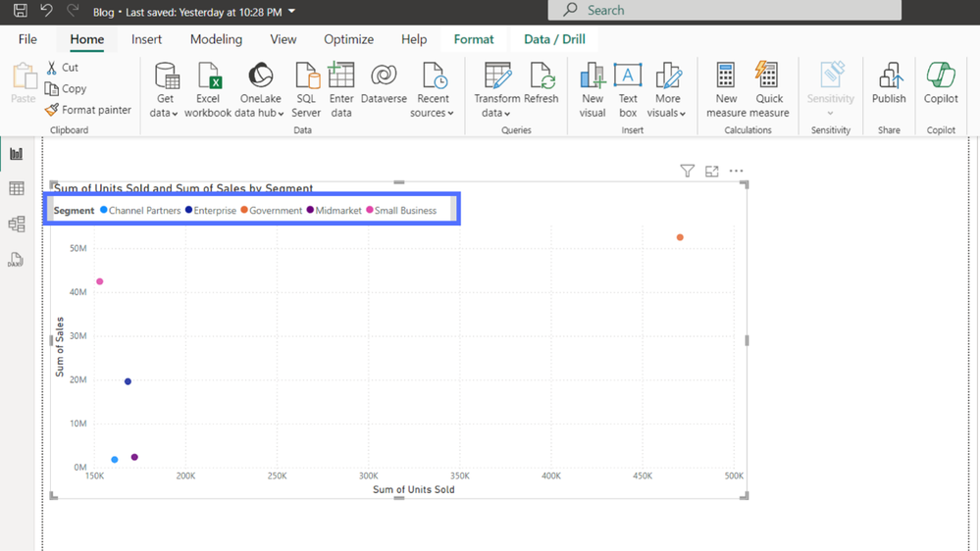Switch to the Format tab
The image size is (980, 551).
click(474, 39)
